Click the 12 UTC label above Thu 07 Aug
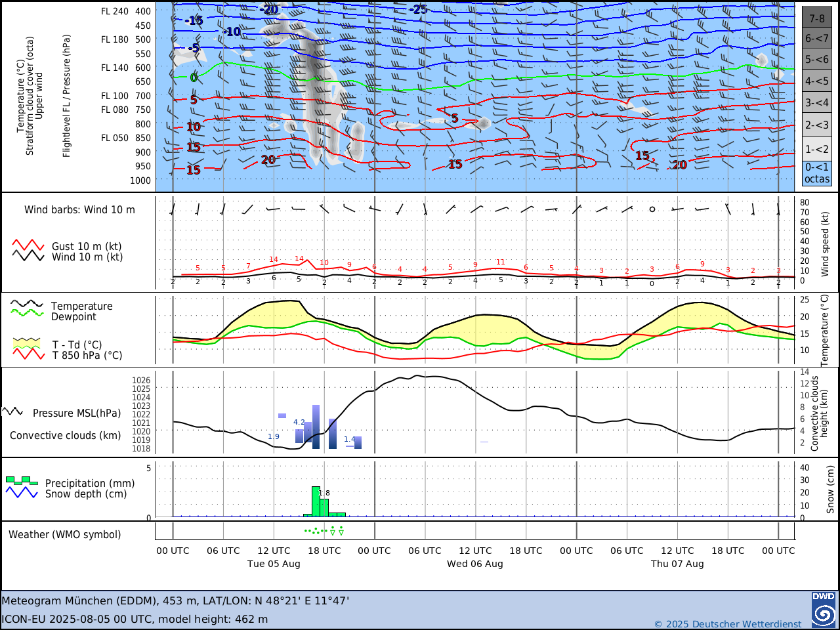The height and width of the screenshot is (630, 840). click(677, 551)
